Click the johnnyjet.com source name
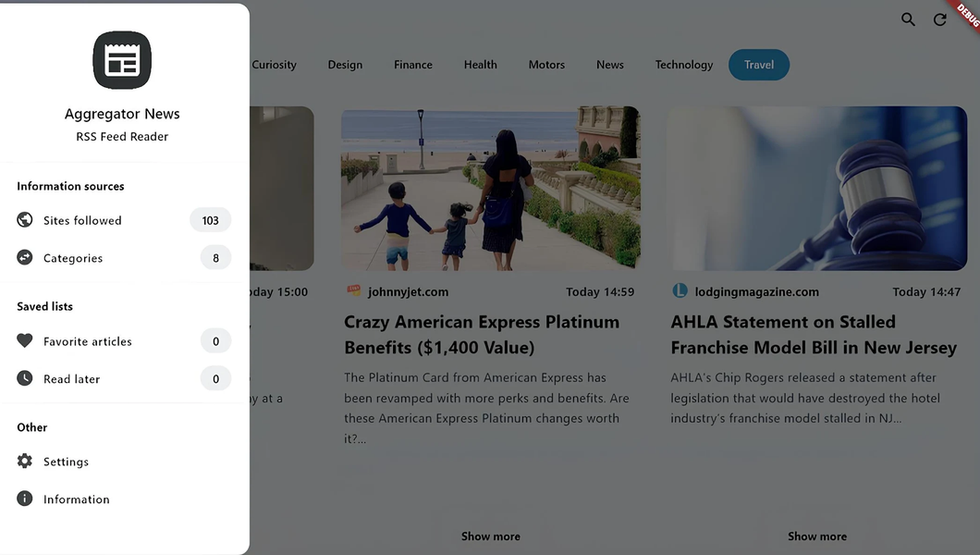This screenshot has height=555, width=980. pyautogui.click(x=408, y=292)
